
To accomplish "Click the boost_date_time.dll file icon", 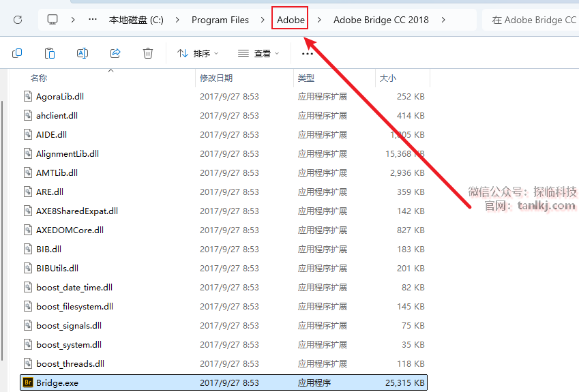I will 28,287.
